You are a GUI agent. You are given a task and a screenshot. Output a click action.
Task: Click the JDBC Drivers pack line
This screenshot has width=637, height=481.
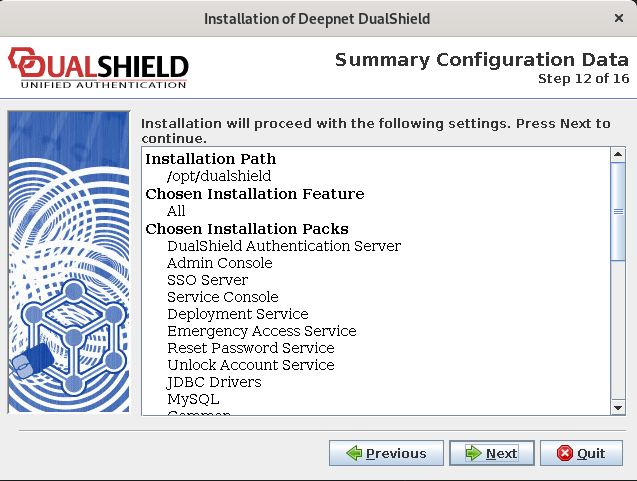point(214,382)
